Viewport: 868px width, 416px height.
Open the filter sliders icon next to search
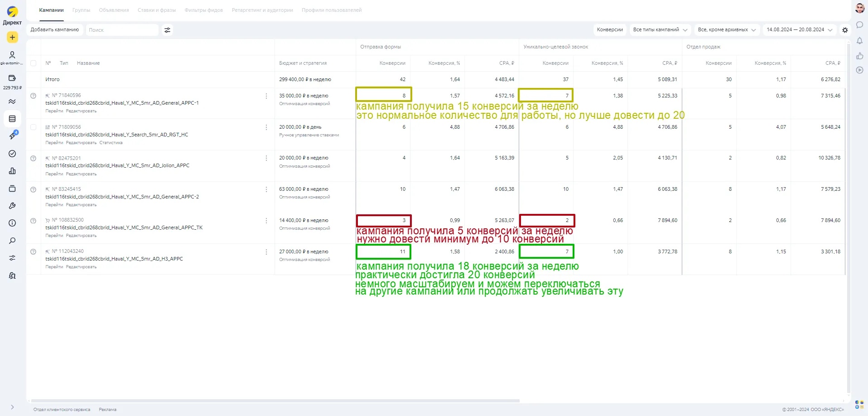click(x=167, y=30)
